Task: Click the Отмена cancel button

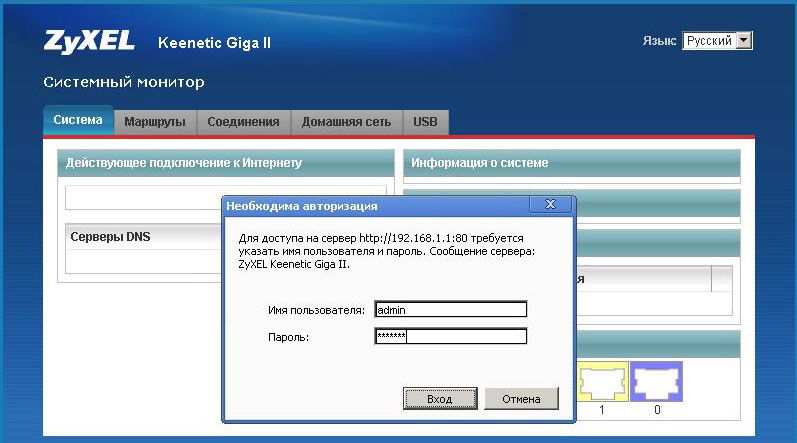Action: pos(522,399)
